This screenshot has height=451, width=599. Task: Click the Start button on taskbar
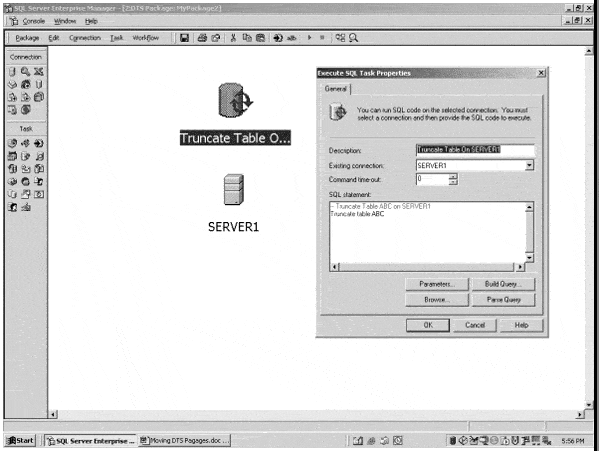[x=20, y=441]
